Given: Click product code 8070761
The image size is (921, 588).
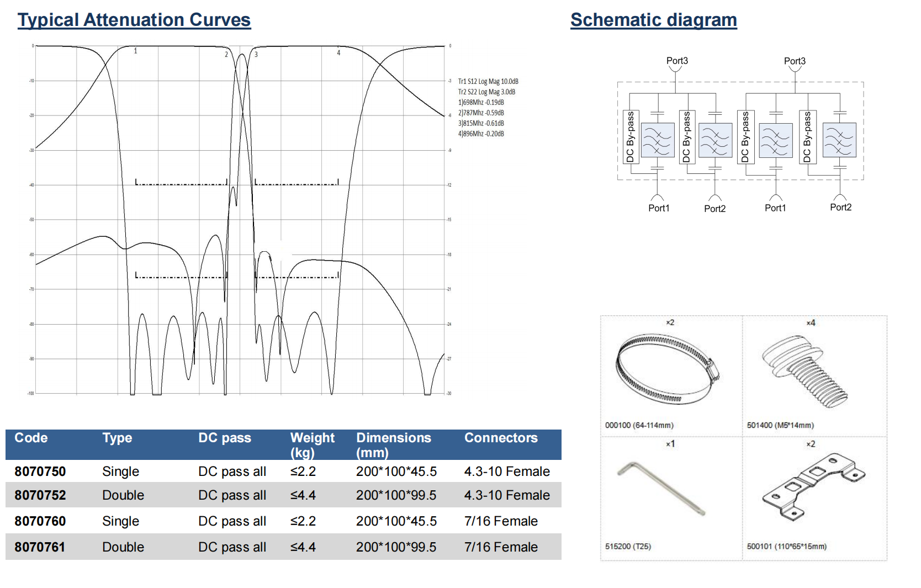Looking at the screenshot, I should [40, 547].
